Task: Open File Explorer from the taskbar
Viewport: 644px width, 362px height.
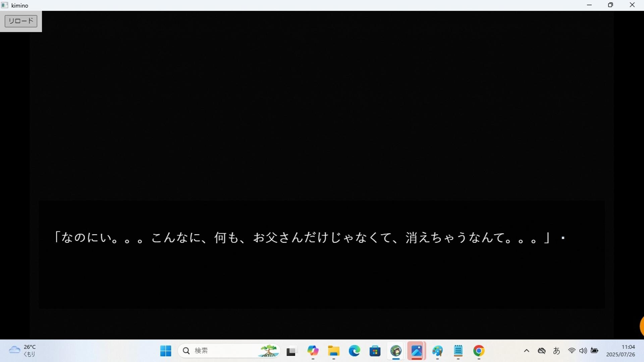Action: point(334,351)
